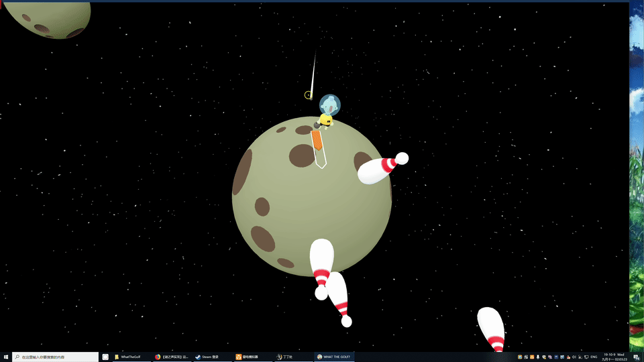Open the volume control in system tray

(x=574, y=357)
